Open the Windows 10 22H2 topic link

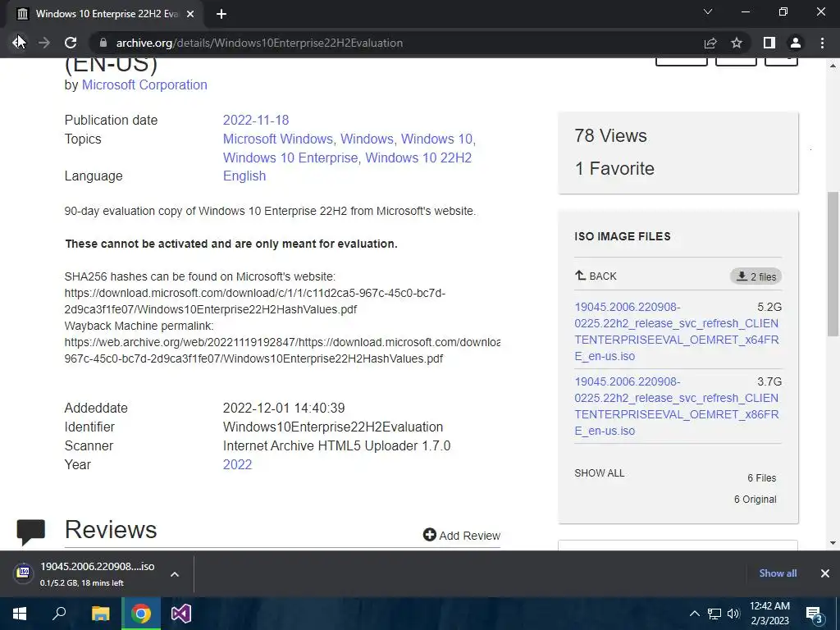click(418, 157)
